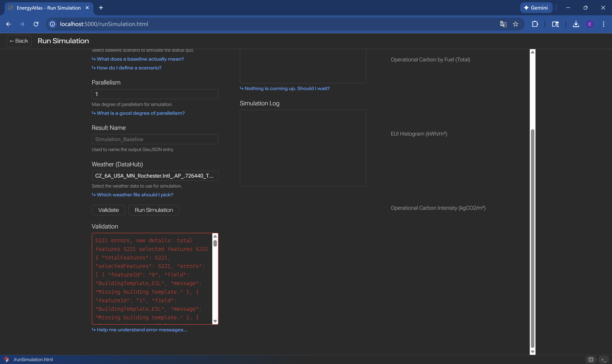
Task: Open a new browser tab
Action: (x=101, y=8)
